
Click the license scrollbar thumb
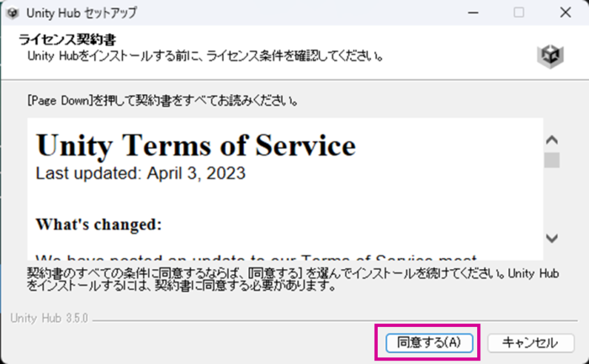tap(551, 160)
